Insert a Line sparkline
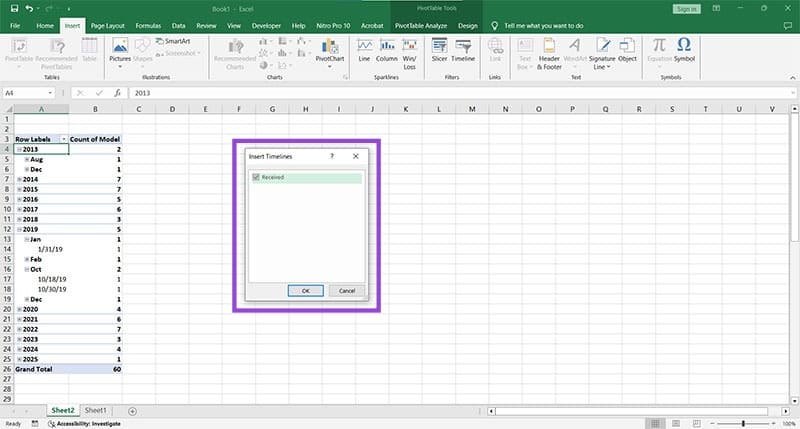Viewport: 800px width, 429px height. (364, 51)
